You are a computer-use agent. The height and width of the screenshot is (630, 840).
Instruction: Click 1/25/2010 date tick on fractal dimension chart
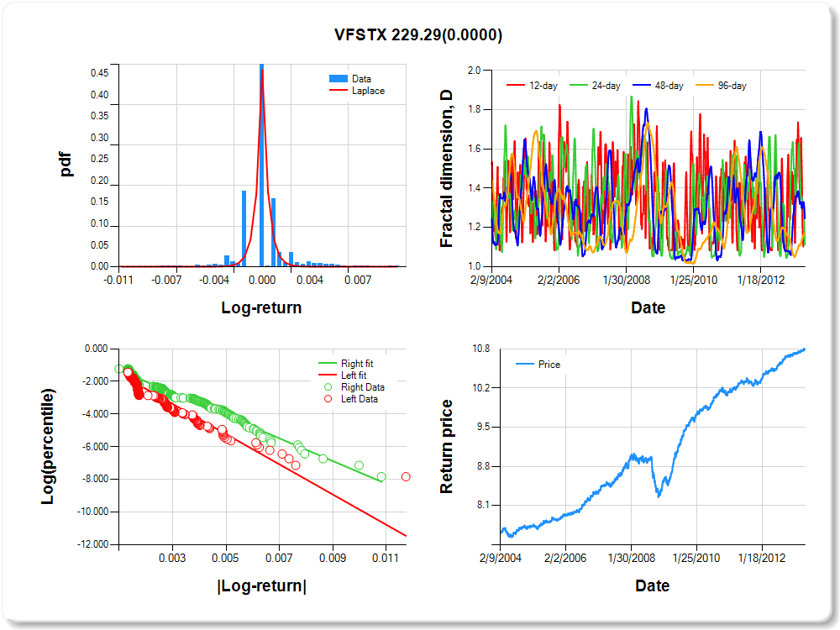694,281
